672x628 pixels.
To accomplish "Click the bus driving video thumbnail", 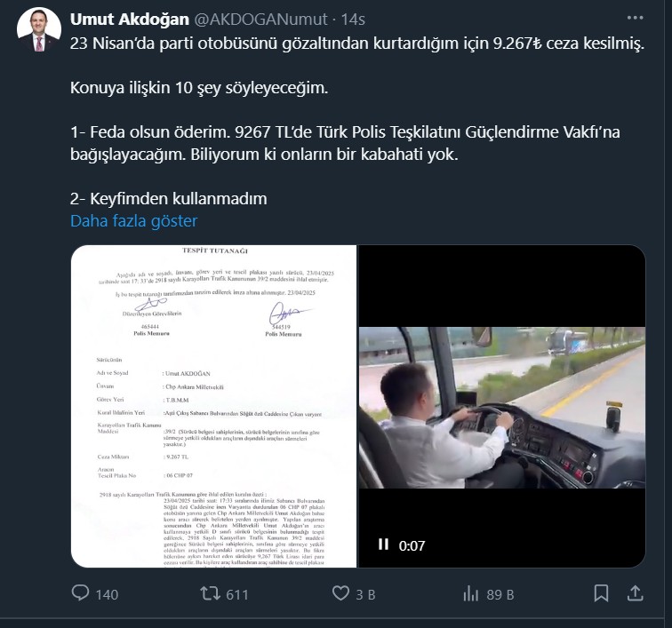I will pyautogui.click(x=502, y=408).
